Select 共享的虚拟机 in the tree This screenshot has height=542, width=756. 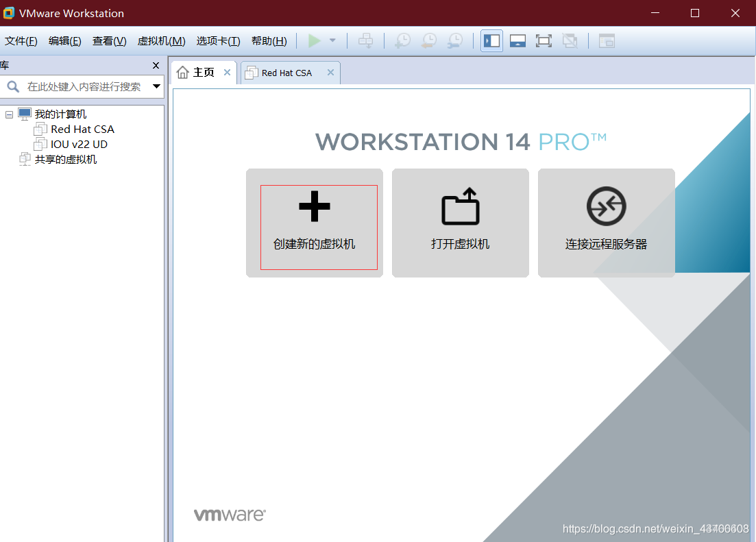pos(66,160)
